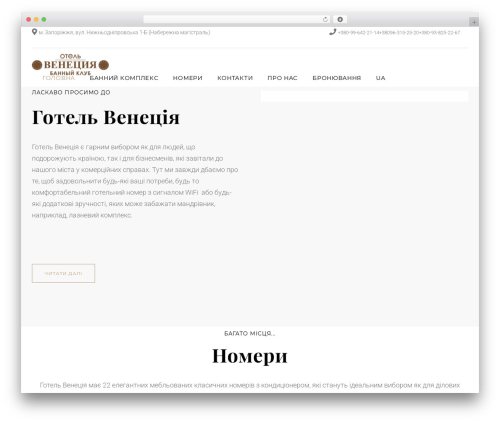The height and width of the screenshot is (423, 500).
Task: Click the browser download icon button
Action: click(x=340, y=20)
